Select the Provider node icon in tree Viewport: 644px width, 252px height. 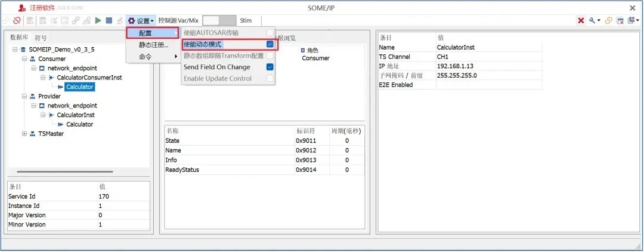(x=32, y=96)
